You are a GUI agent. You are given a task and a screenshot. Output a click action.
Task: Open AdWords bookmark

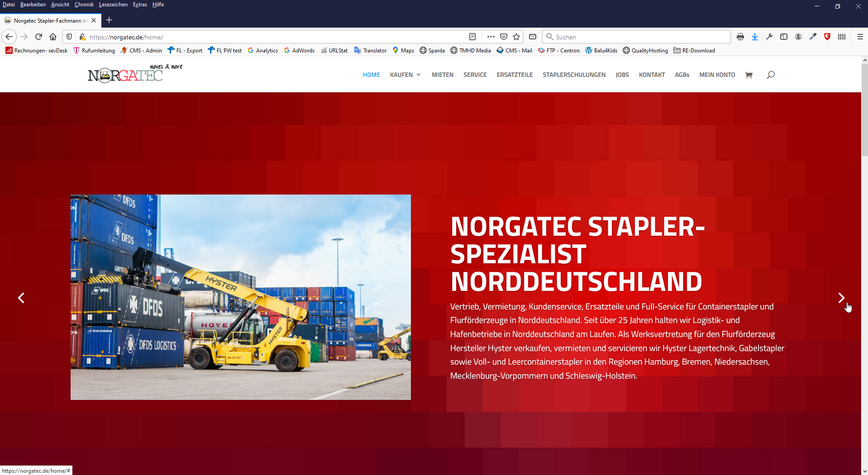(x=299, y=50)
